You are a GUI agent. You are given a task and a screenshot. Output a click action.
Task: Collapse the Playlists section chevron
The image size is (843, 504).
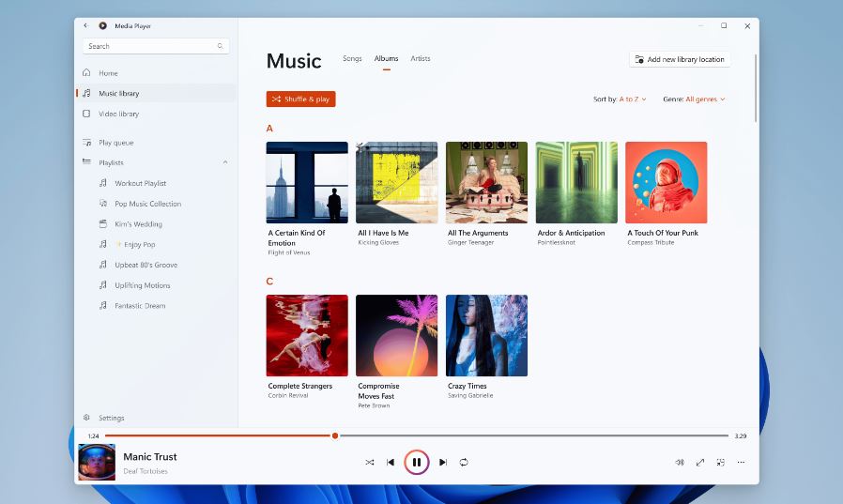coord(225,162)
